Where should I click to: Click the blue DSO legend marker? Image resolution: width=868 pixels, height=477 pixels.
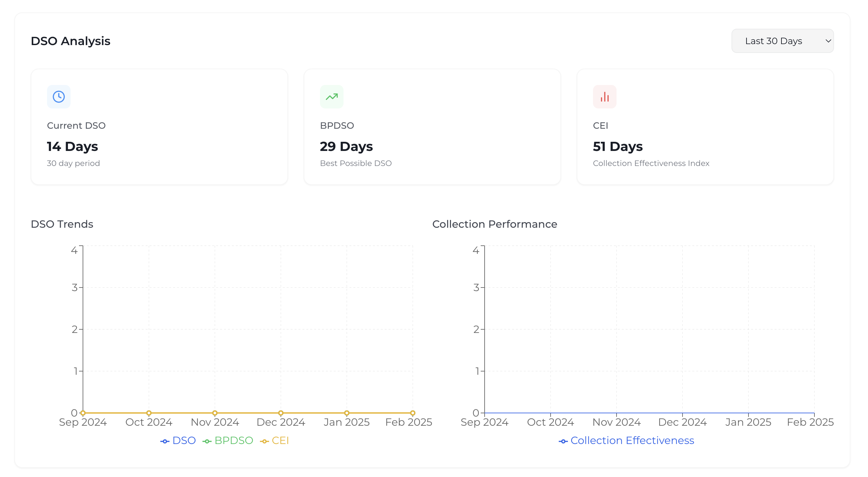pos(165,441)
